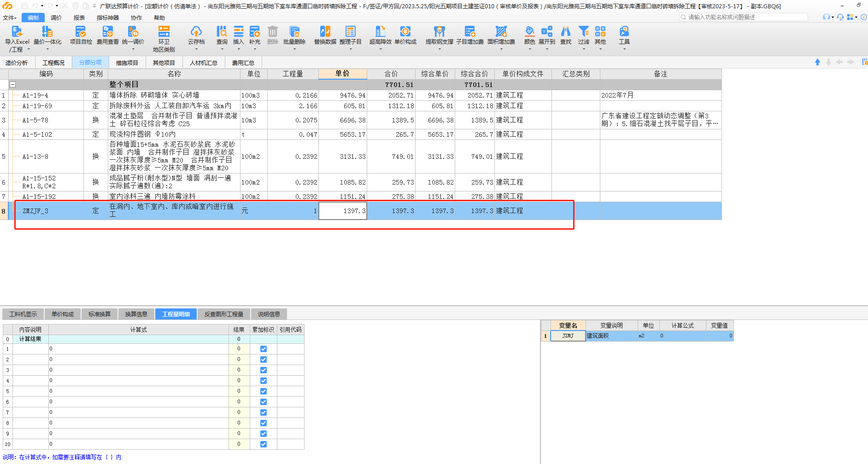
Task: Click the 补充 supplement icon
Action: [255, 31]
